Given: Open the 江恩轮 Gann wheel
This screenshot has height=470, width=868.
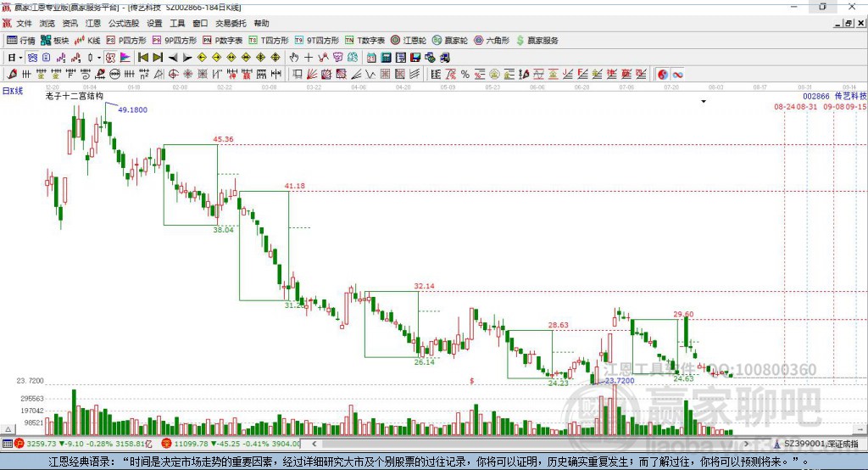Looking at the screenshot, I should [409, 41].
